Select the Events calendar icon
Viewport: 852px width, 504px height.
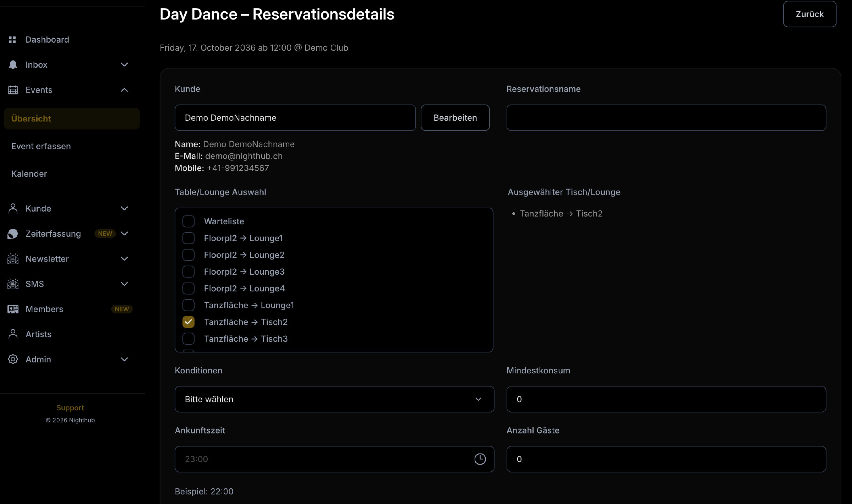click(13, 90)
